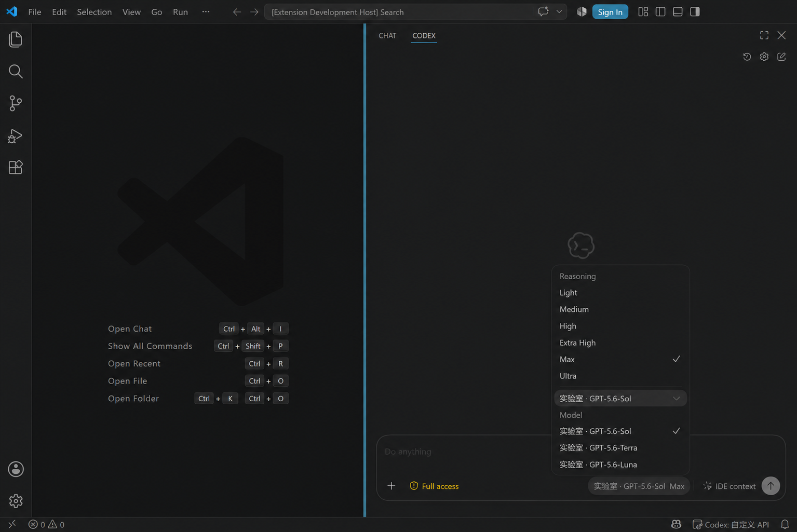797x532 pixels.
Task: Customize layout with the layout icon
Action: (x=643, y=11)
